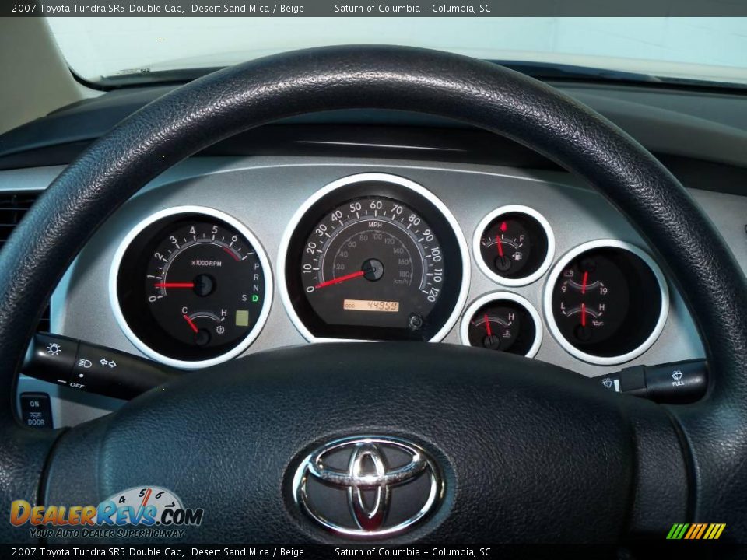Screen dimensions: 747x560
Task: Click the green square indicator in the tachometer
Action: 242,318
